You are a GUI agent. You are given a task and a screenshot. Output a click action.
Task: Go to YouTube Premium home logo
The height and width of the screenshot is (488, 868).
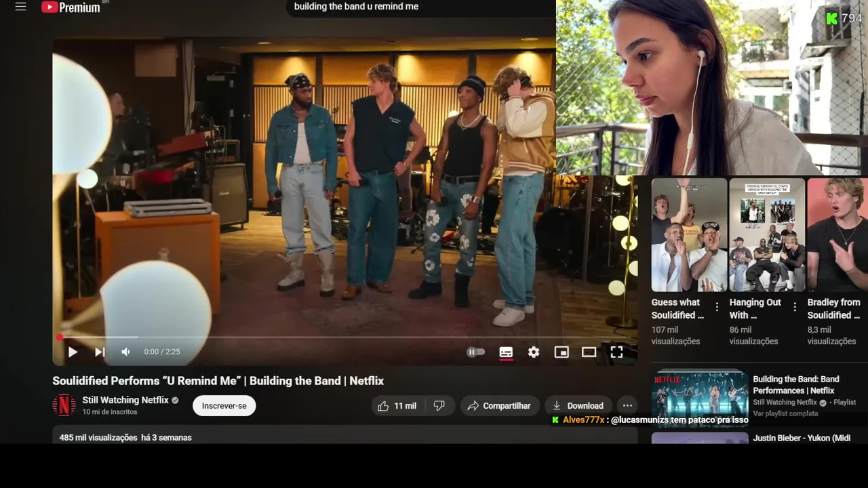(x=71, y=7)
